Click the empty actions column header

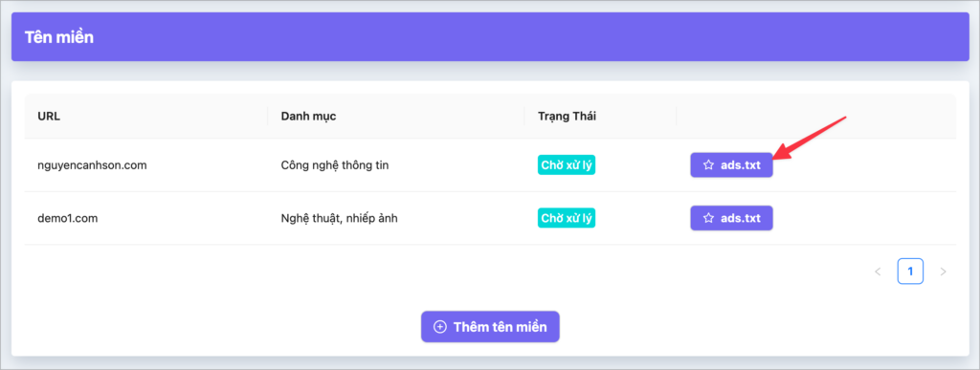(816, 117)
